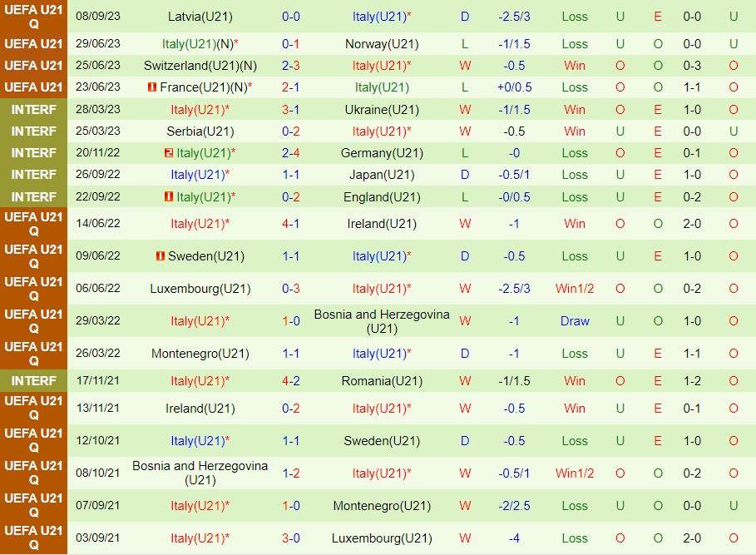This screenshot has width=756, height=555.
Task: Click the red card icon in the 20/11/22 Italy row
Action: tap(168, 153)
